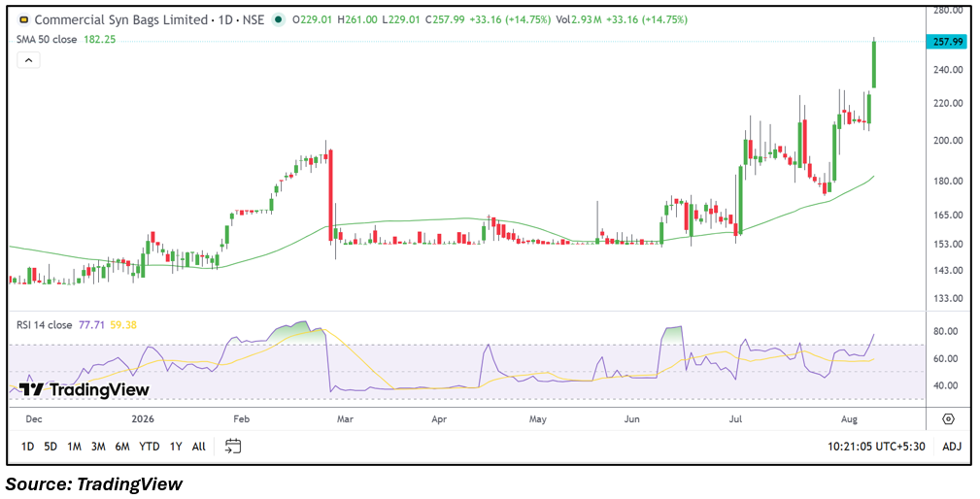Select the 3M time range

pyautogui.click(x=98, y=447)
